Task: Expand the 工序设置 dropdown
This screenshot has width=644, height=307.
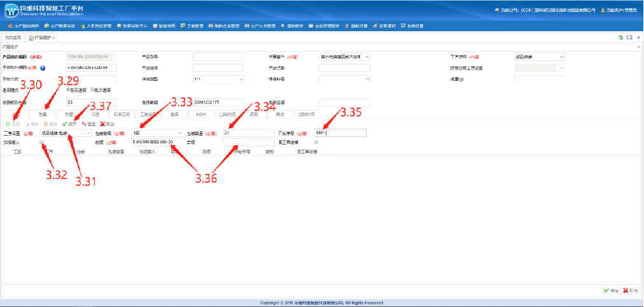Action: coord(88,133)
